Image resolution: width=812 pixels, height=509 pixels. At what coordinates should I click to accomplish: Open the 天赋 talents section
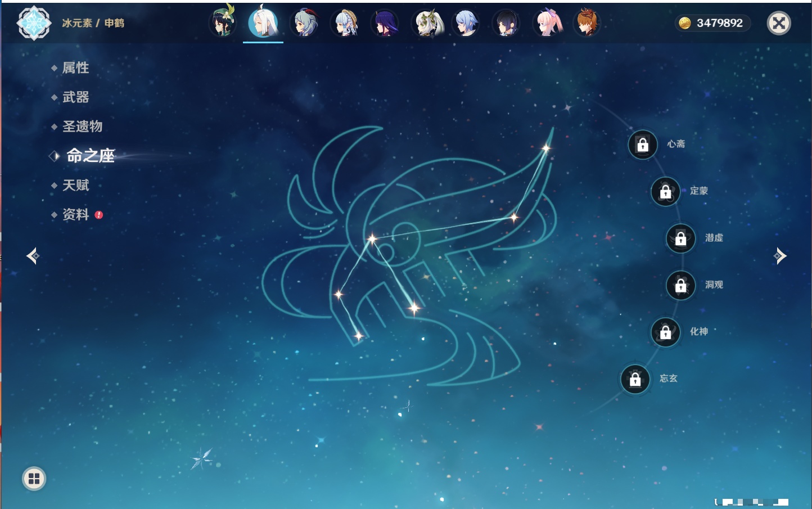tap(75, 186)
